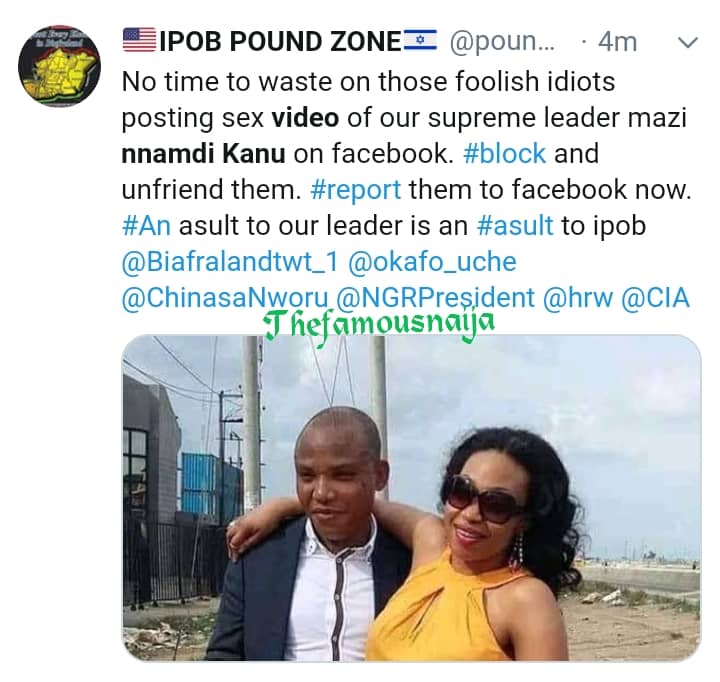Click the #asult hashtag

pos(519,225)
